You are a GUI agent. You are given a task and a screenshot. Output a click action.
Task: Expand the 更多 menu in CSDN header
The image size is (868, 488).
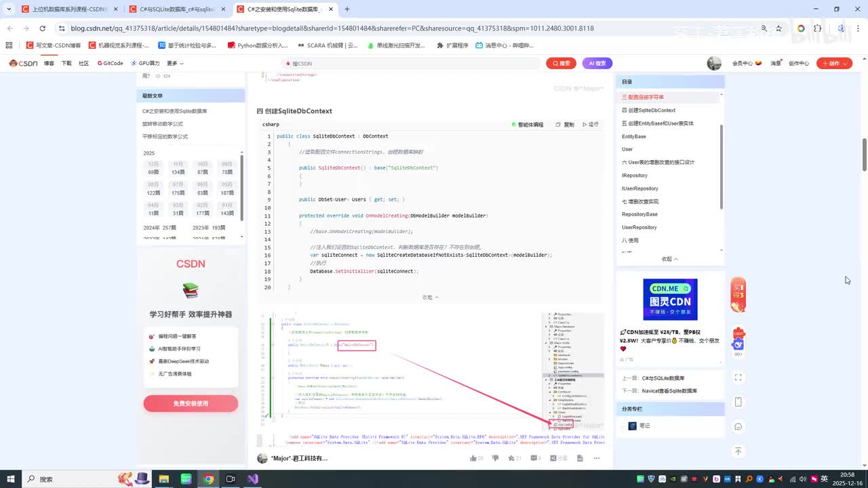coord(175,63)
